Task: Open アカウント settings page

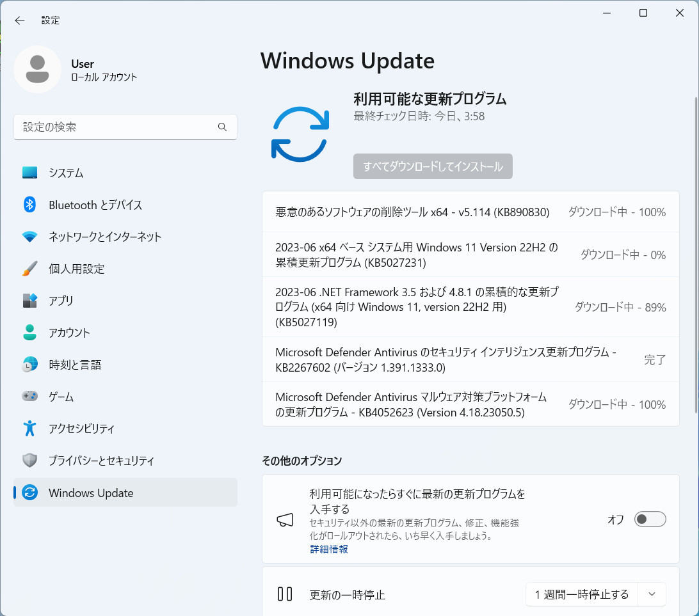Action: click(125, 332)
